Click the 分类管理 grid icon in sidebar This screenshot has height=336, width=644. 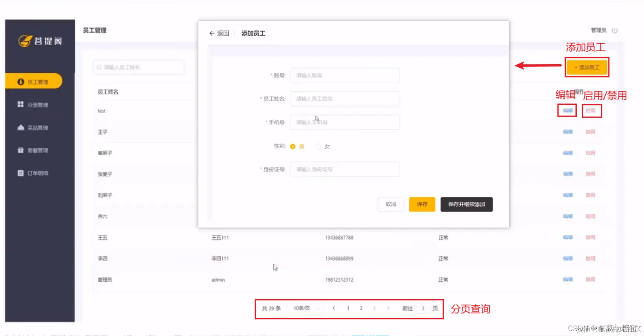[x=20, y=104]
